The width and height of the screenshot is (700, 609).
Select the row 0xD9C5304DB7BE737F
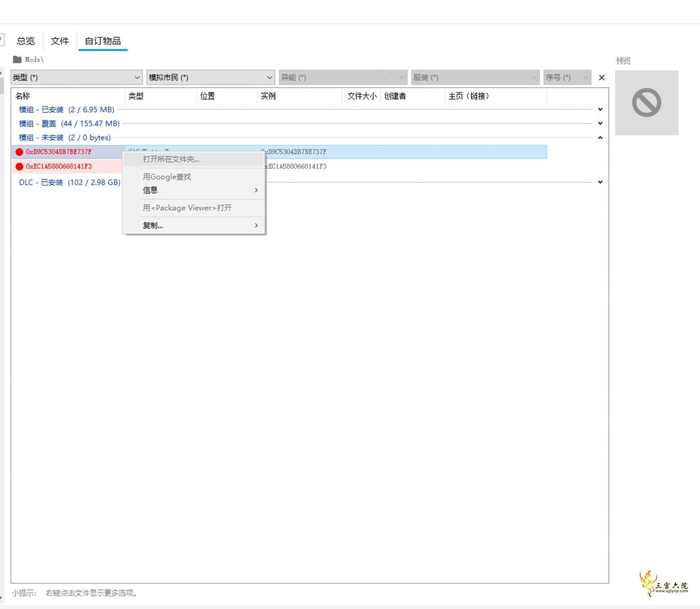click(x=279, y=152)
